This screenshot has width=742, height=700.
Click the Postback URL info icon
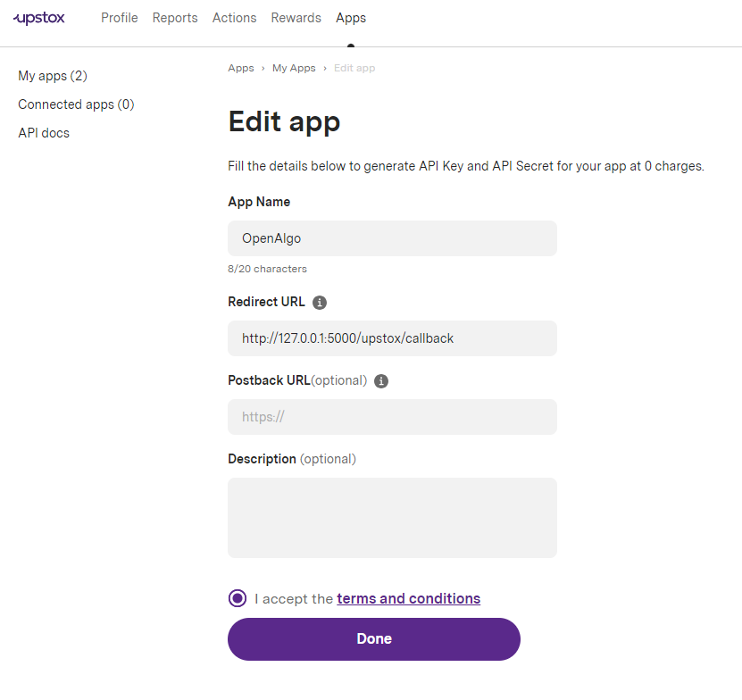(381, 381)
